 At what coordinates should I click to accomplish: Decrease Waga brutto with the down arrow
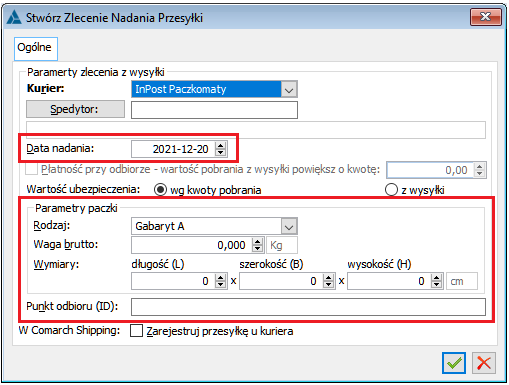click(257, 249)
